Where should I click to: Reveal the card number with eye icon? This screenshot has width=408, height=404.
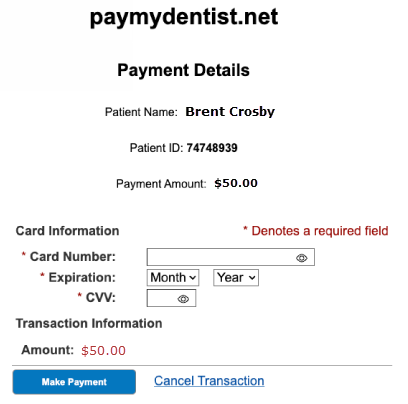[x=302, y=258]
